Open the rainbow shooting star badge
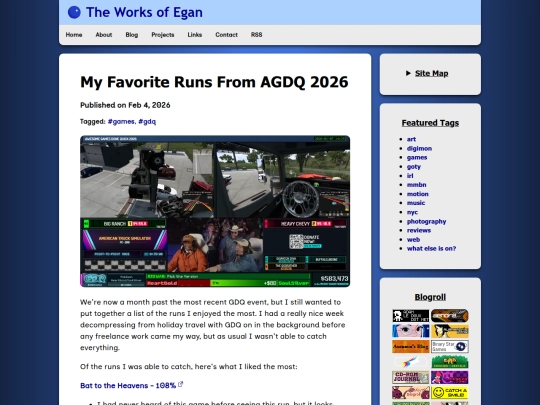The height and width of the screenshot is (405, 540). click(x=411, y=362)
